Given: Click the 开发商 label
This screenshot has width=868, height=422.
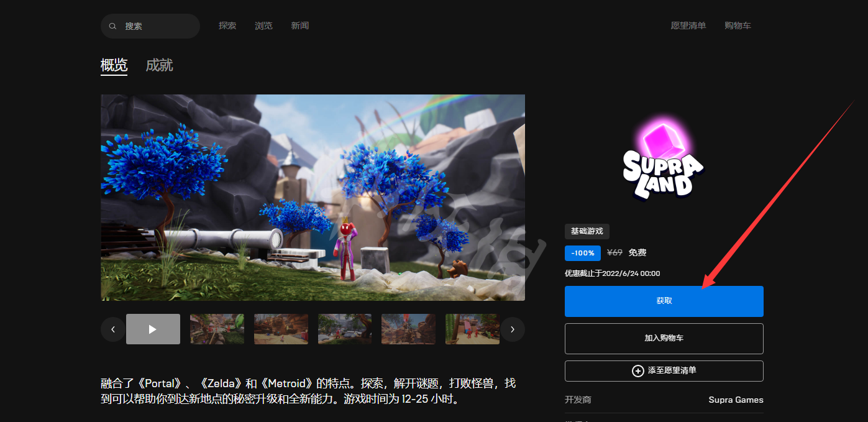Looking at the screenshot, I should coord(578,400).
